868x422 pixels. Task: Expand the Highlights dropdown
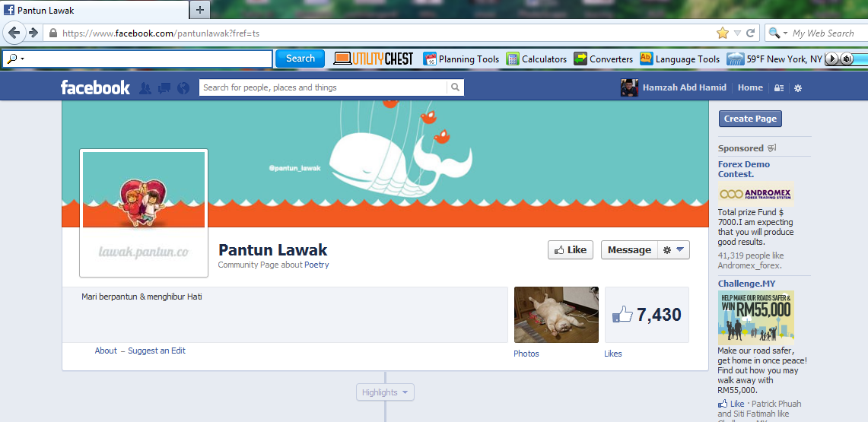[x=385, y=392]
